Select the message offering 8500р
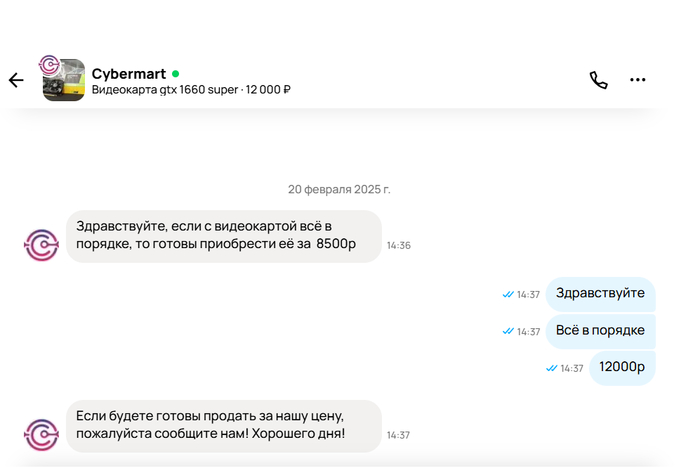 [x=223, y=236]
